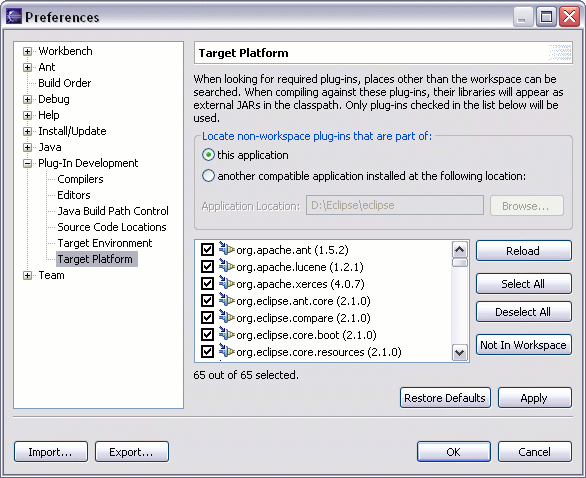Expand the Java preferences node
Image resolution: width=586 pixels, height=478 pixels.
[x=27, y=147]
